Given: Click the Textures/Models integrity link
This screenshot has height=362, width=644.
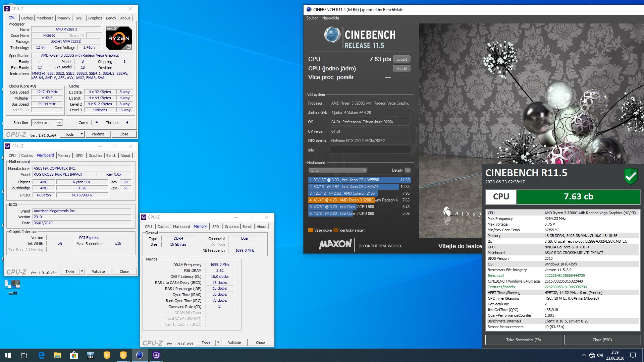Looking at the screenshot, I should coord(501,287).
